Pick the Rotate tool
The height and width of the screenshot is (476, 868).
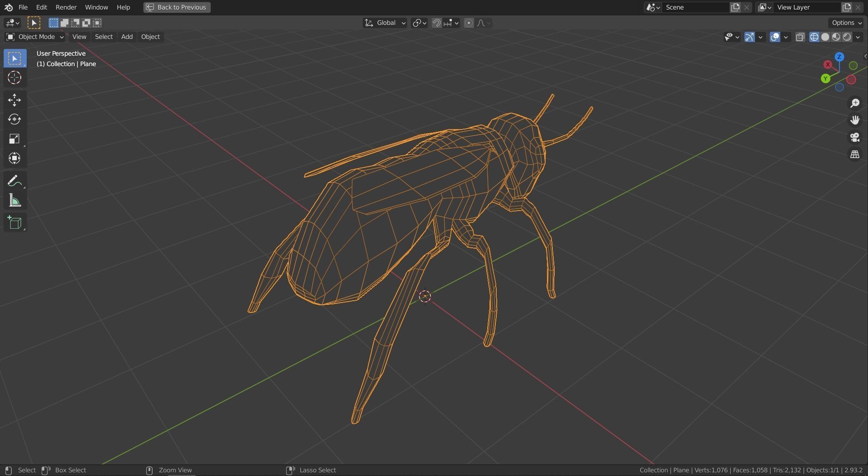click(14, 120)
